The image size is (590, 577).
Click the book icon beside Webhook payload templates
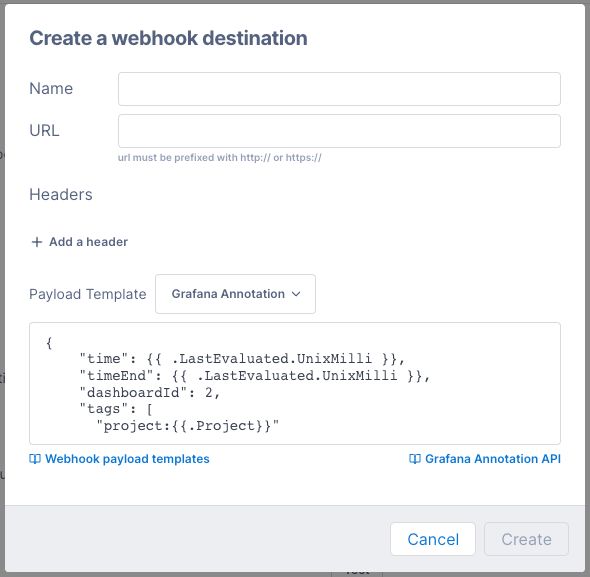[x=35, y=459]
